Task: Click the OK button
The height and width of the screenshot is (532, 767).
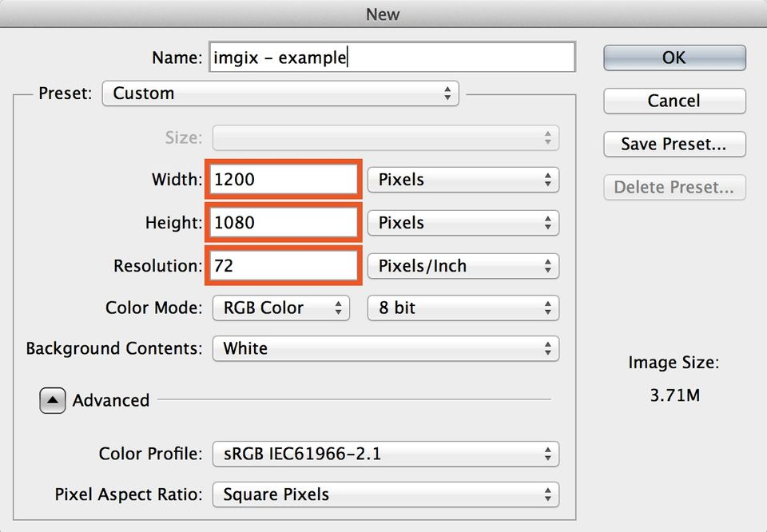Action: [x=674, y=58]
